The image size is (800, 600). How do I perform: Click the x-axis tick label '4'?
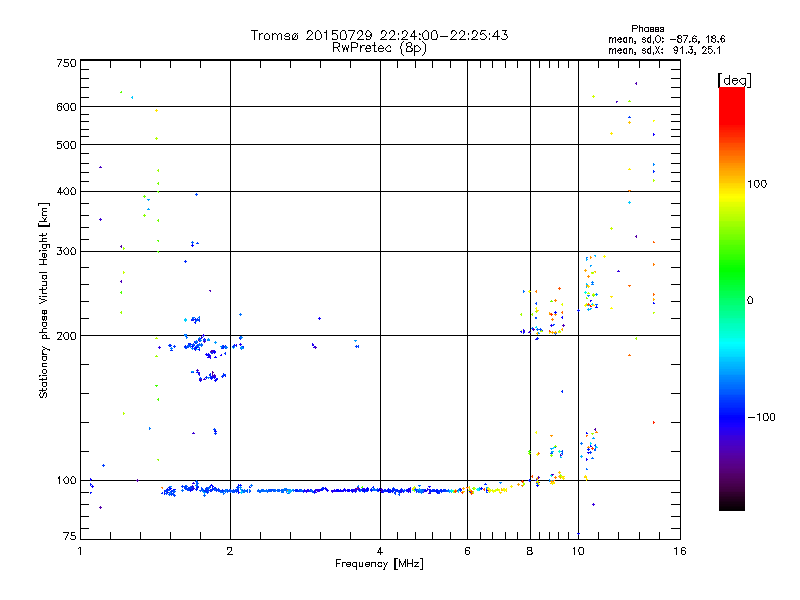tap(380, 551)
